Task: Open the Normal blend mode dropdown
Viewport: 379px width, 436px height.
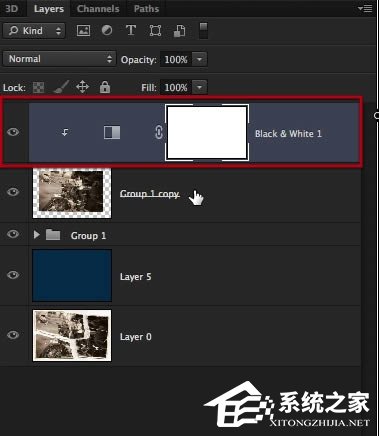Action: pos(60,59)
